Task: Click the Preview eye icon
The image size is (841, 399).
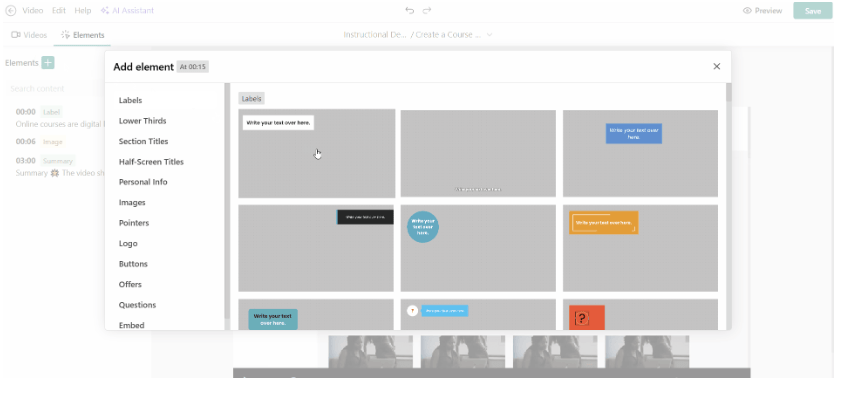Action: pos(747,10)
